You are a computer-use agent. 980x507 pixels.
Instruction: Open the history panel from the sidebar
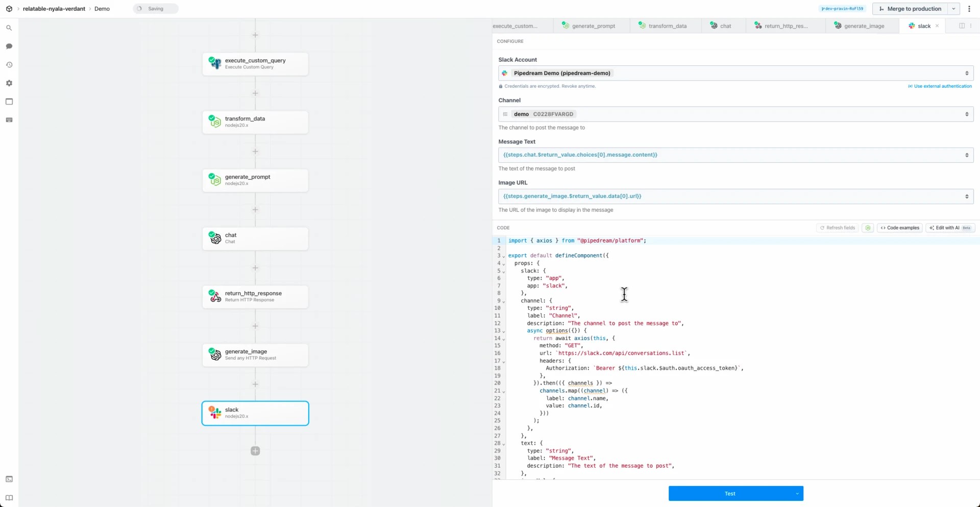pos(9,64)
